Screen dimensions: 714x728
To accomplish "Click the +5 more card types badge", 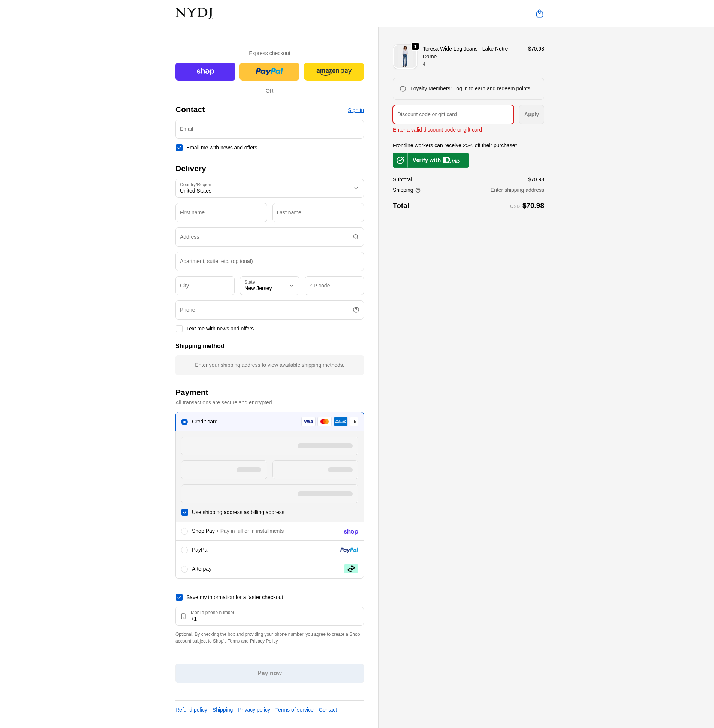I will click(353, 422).
